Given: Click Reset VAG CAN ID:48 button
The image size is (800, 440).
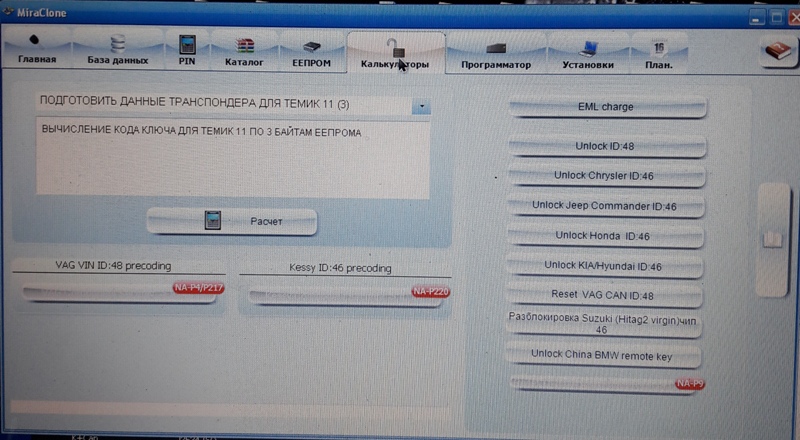Looking at the screenshot, I should point(603,296).
